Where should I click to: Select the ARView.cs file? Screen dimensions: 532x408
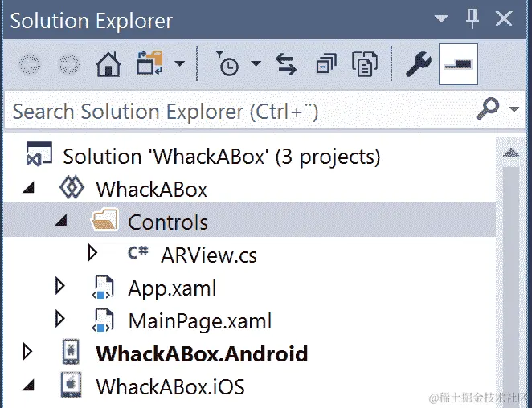(x=209, y=255)
